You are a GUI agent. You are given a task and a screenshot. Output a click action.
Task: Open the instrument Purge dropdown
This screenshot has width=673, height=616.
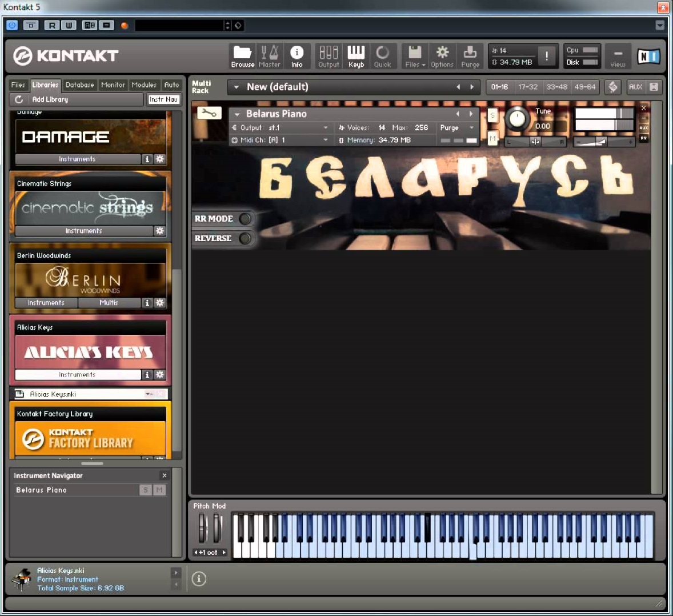tap(471, 127)
